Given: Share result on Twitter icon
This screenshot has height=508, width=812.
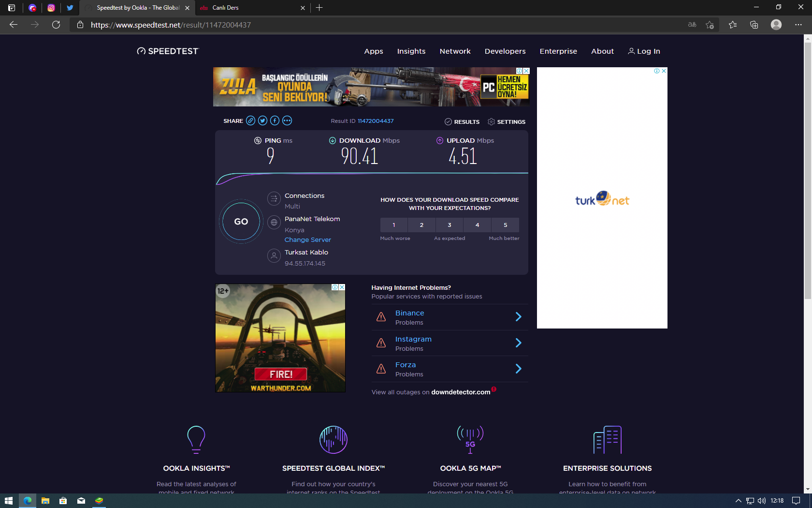Looking at the screenshot, I should coord(262,121).
